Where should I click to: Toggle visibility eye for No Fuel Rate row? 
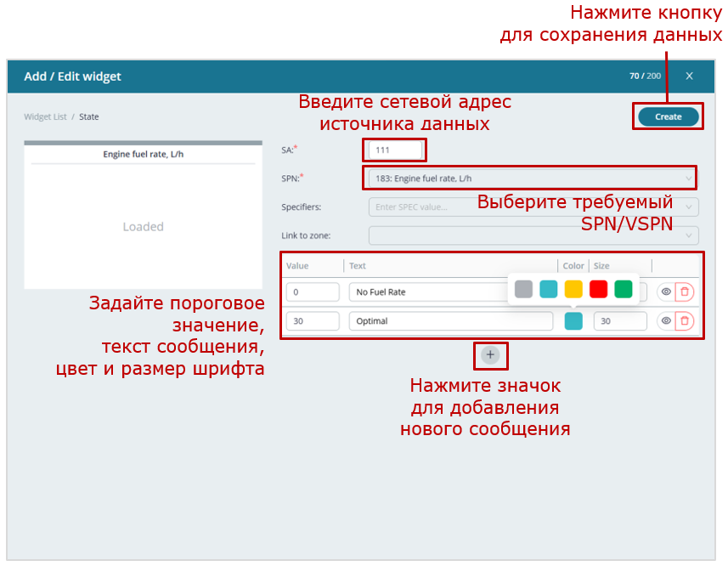(666, 291)
